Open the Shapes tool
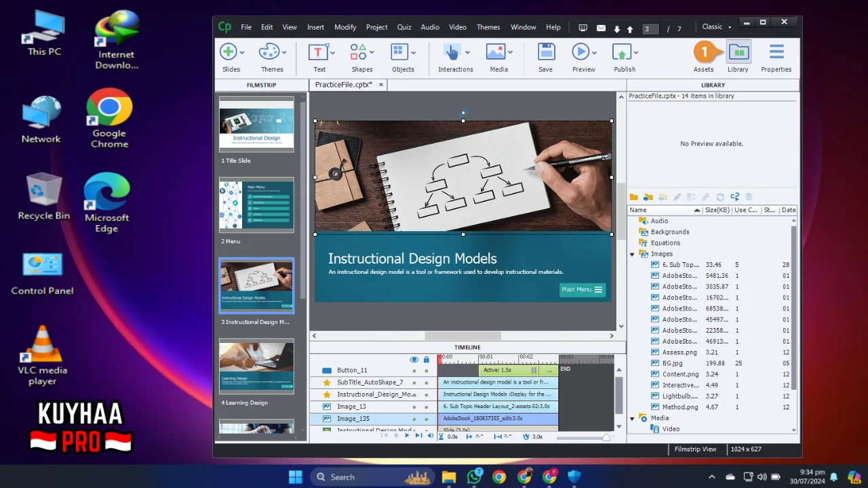The width and height of the screenshot is (868, 488). [358, 52]
